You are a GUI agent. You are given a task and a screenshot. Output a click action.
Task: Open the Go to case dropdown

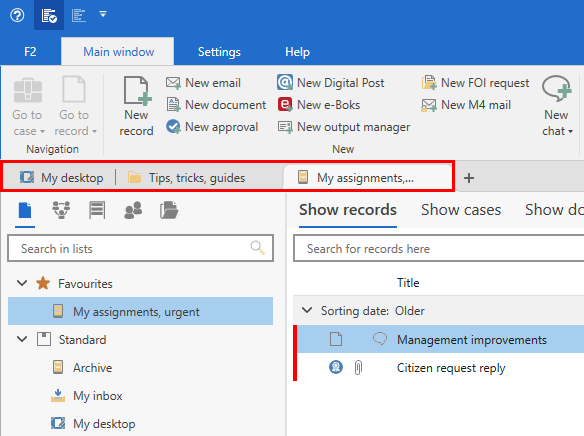[x=28, y=107]
